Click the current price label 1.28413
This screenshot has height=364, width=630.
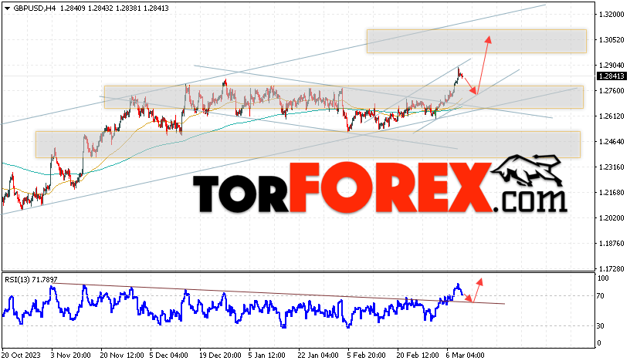pos(611,76)
